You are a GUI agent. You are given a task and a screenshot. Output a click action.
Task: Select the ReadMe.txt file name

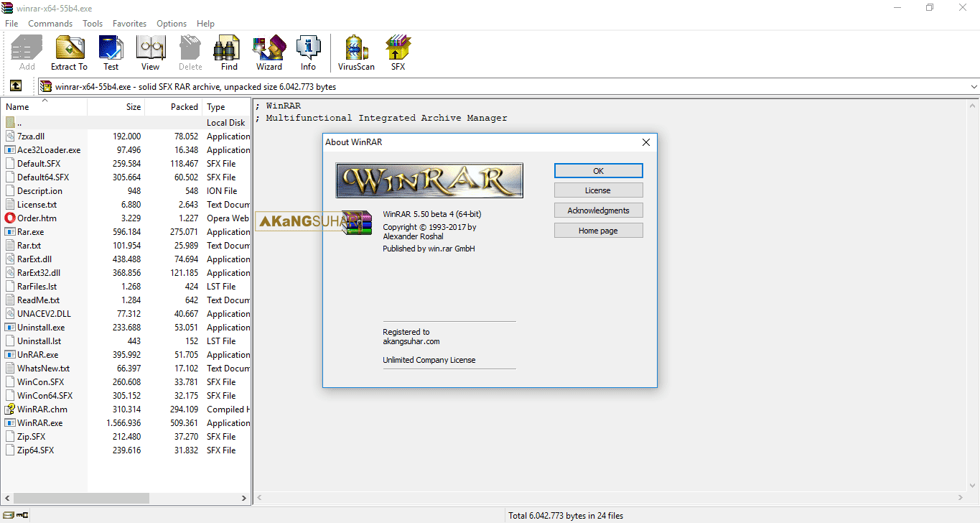pos(38,300)
